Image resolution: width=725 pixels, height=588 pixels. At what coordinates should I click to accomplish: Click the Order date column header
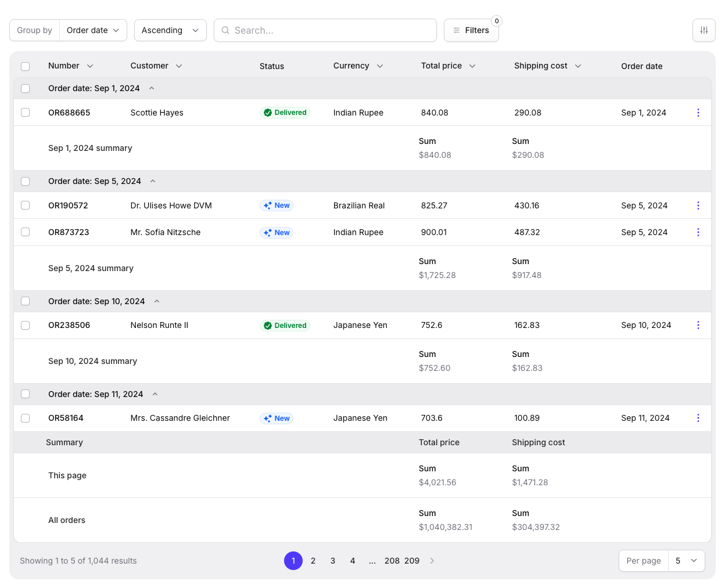pyautogui.click(x=642, y=66)
